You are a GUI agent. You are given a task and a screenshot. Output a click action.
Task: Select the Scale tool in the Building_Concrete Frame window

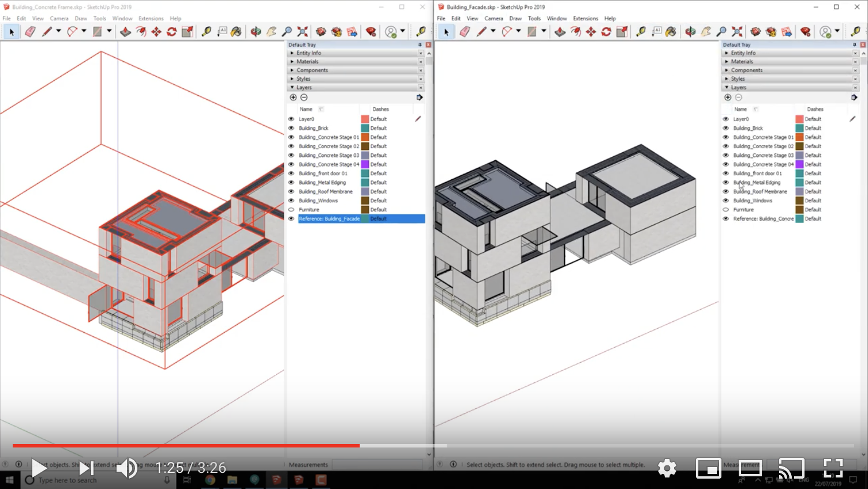click(188, 32)
